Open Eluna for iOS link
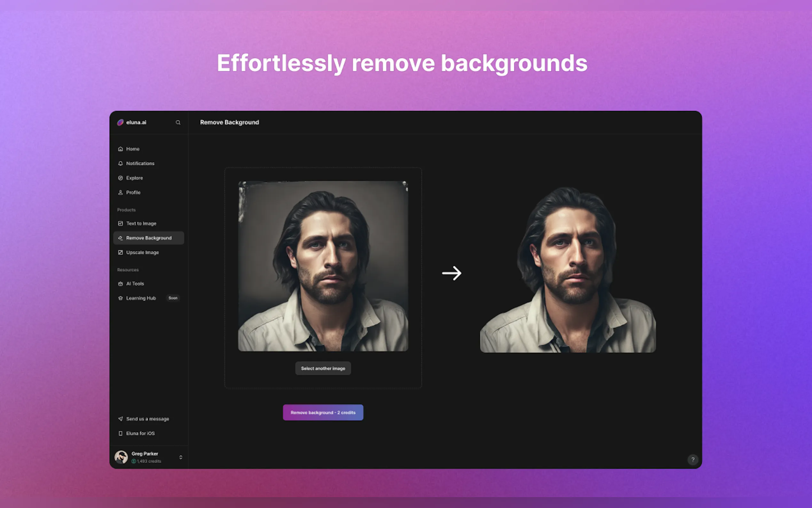812x508 pixels. click(140, 433)
